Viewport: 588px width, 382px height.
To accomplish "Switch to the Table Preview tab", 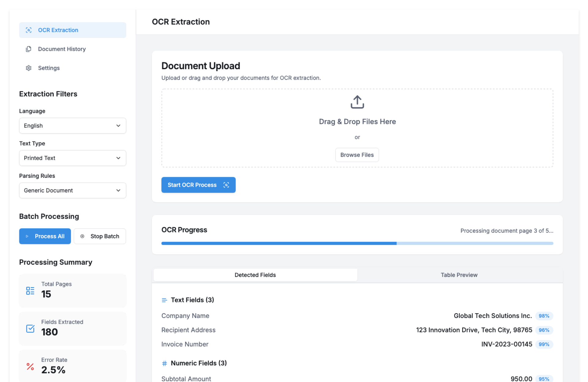I will coord(459,275).
